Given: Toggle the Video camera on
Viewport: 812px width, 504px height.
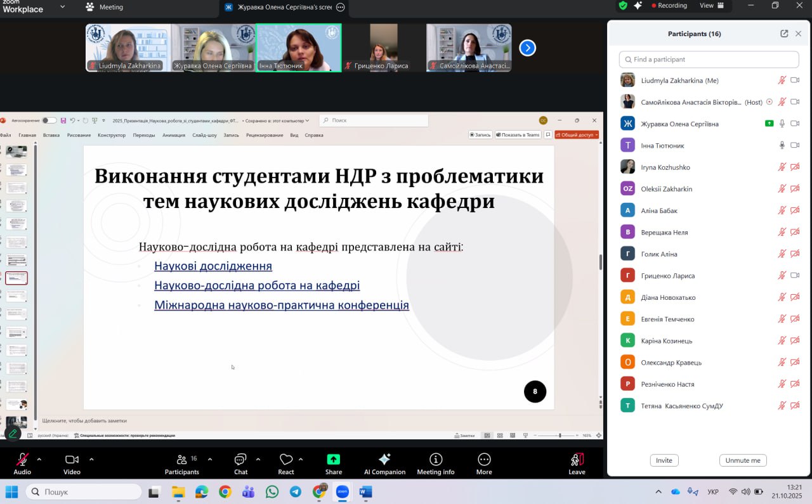Looking at the screenshot, I should [72, 460].
